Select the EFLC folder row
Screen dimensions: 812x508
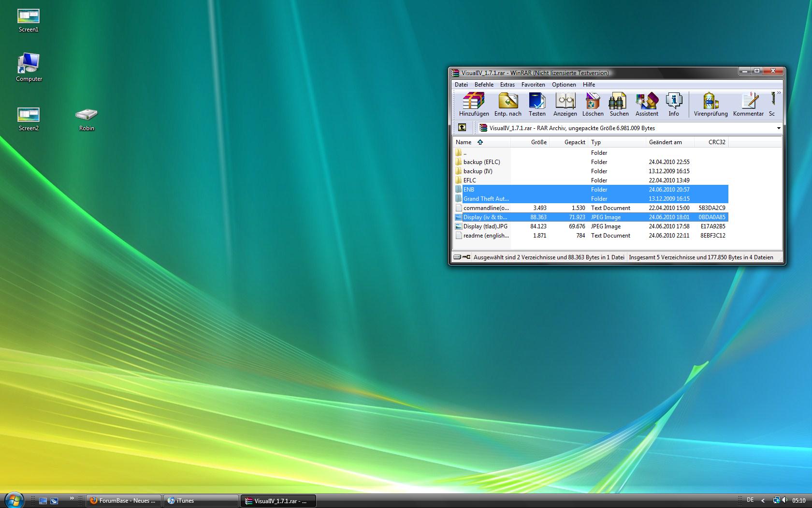click(591, 180)
